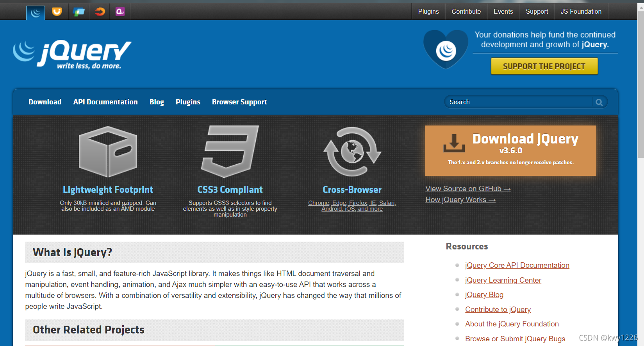Open the Chrome, Edge, Firefox browsers link
The height and width of the screenshot is (346, 644).
pos(352,206)
